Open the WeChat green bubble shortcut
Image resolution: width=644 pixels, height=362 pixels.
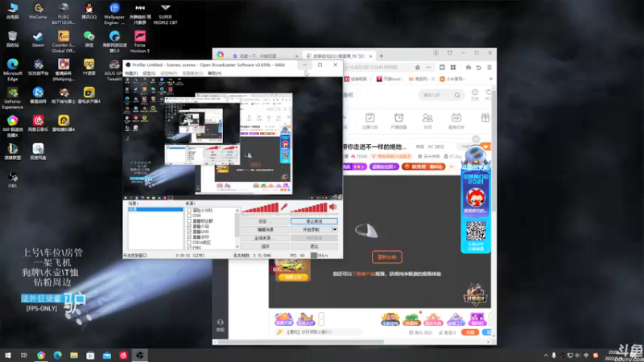[x=89, y=39]
